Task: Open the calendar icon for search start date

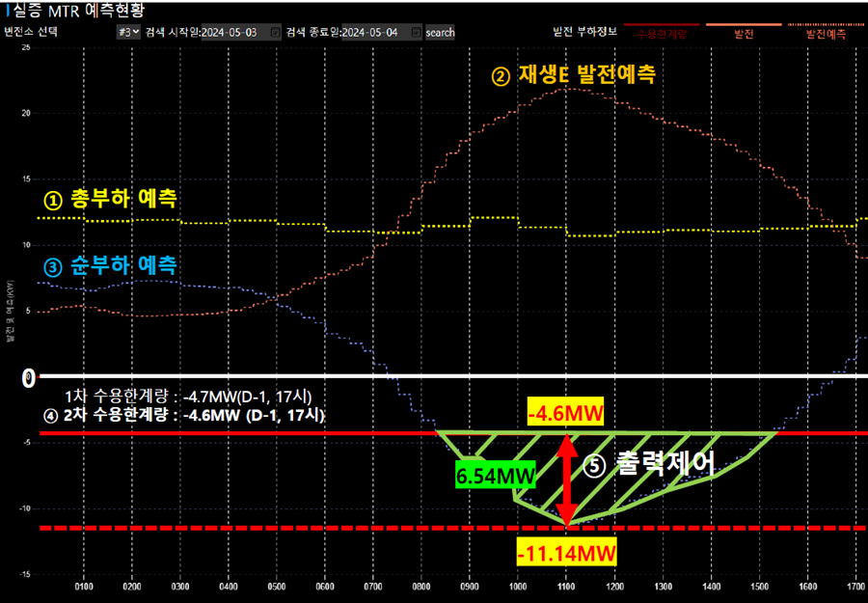Action: [276, 32]
